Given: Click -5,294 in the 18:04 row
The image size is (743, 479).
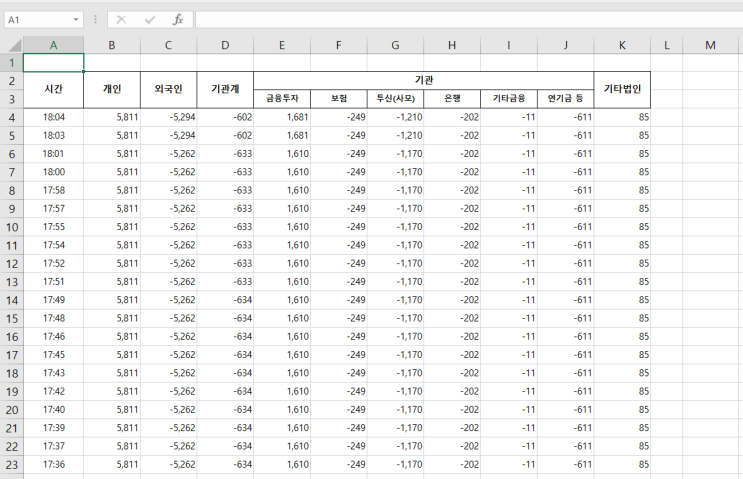Looking at the screenshot, I should tap(168, 117).
